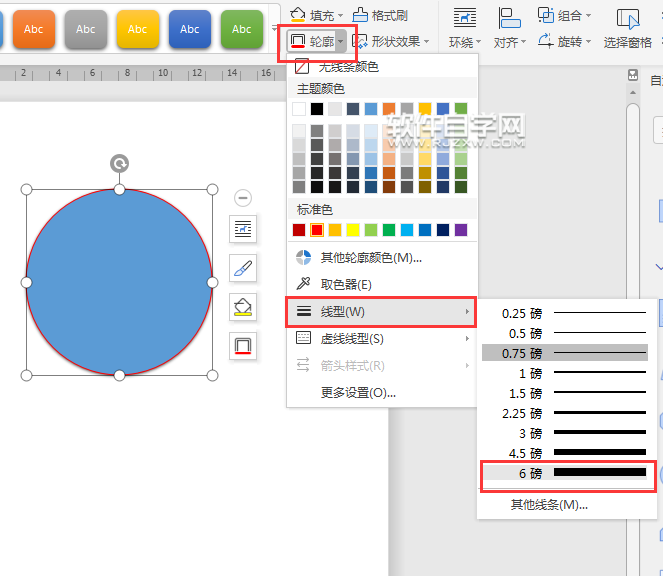
Task: Choose No Line Color (无线条颜色)
Action: click(x=382, y=66)
